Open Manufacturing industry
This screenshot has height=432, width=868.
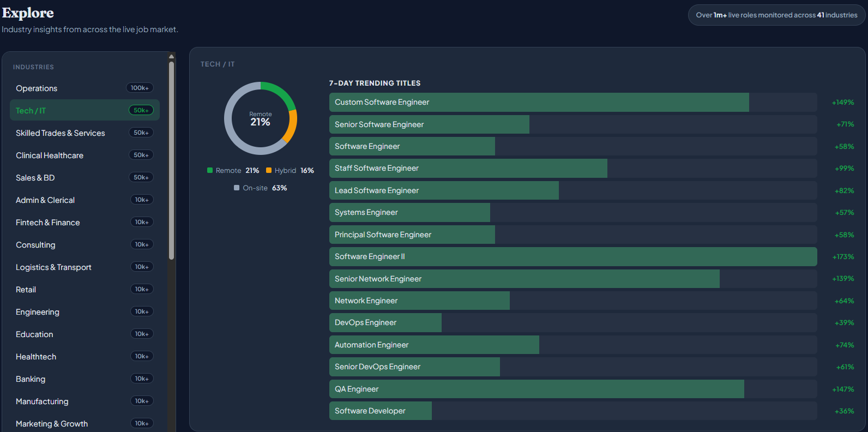[85, 401]
